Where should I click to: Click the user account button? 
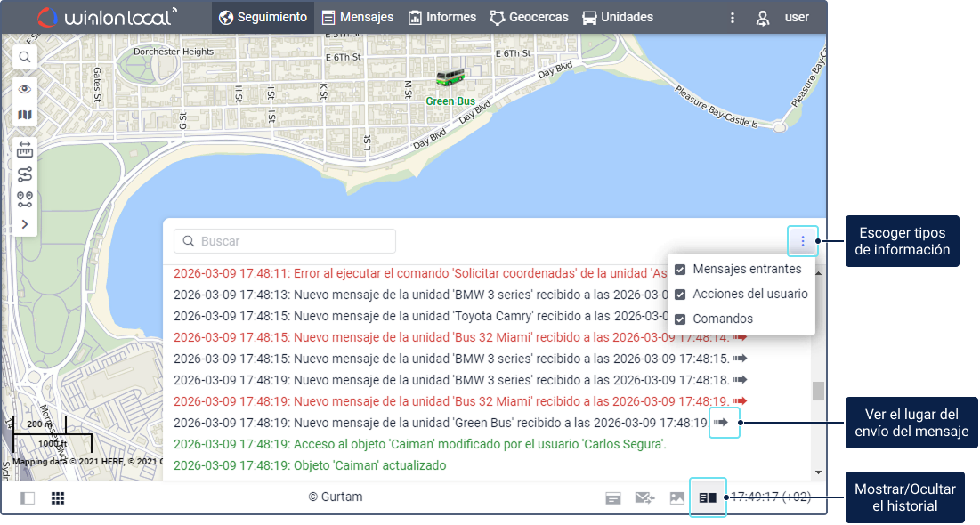coord(783,18)
